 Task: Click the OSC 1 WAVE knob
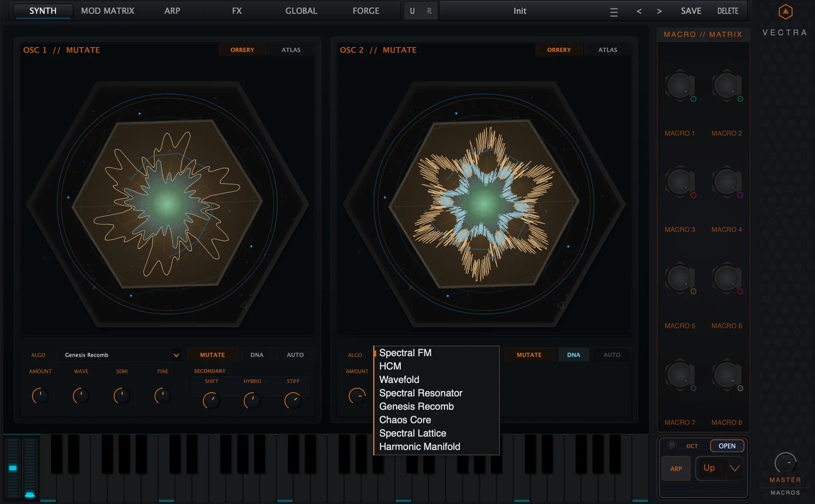(x=81, y=396)
